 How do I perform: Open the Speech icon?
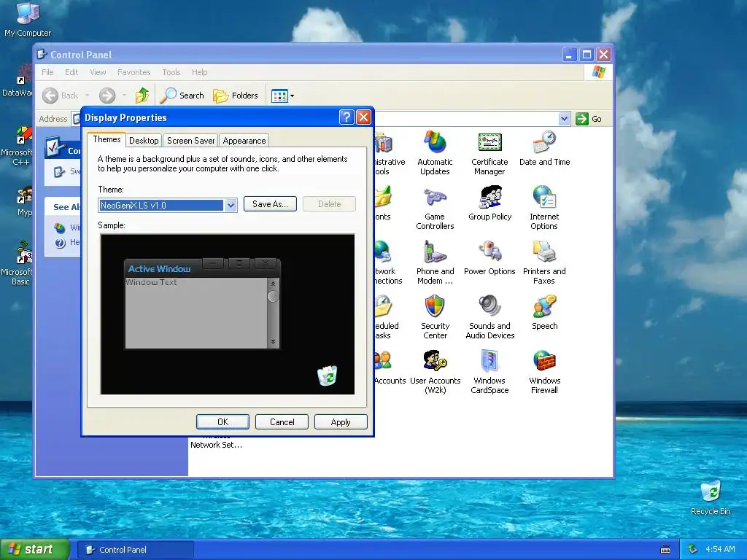[x=544, y=312]
